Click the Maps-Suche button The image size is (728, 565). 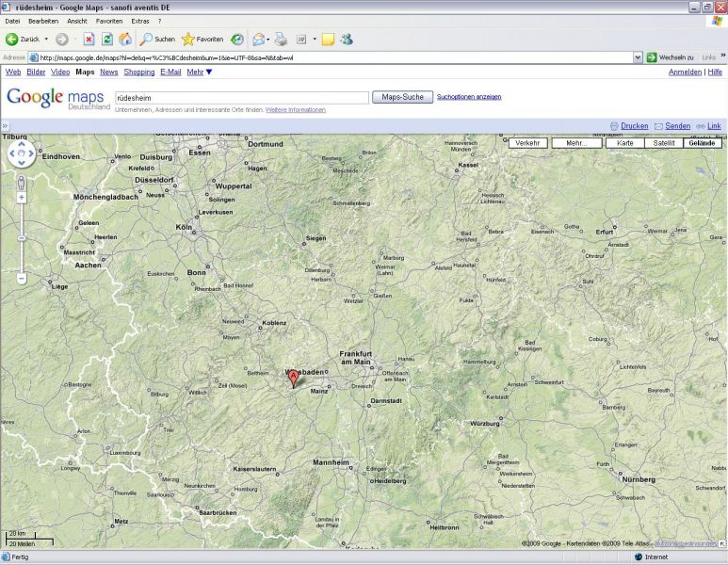(402, 97)
